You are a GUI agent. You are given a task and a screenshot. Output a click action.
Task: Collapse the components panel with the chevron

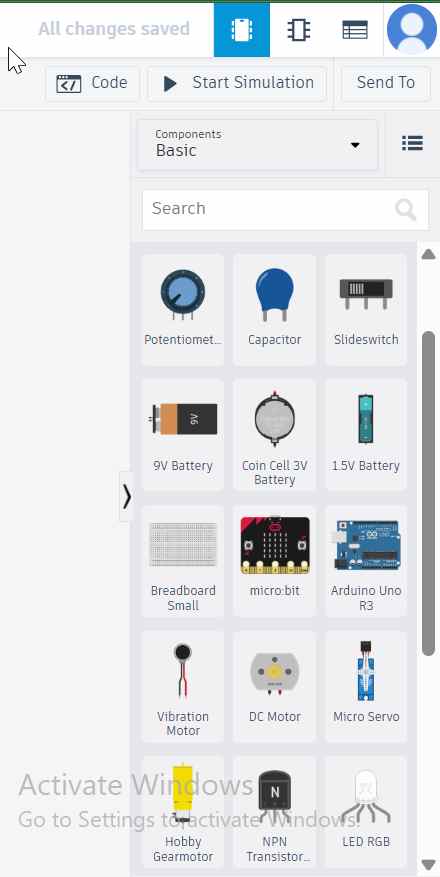[x=127, y=496]
